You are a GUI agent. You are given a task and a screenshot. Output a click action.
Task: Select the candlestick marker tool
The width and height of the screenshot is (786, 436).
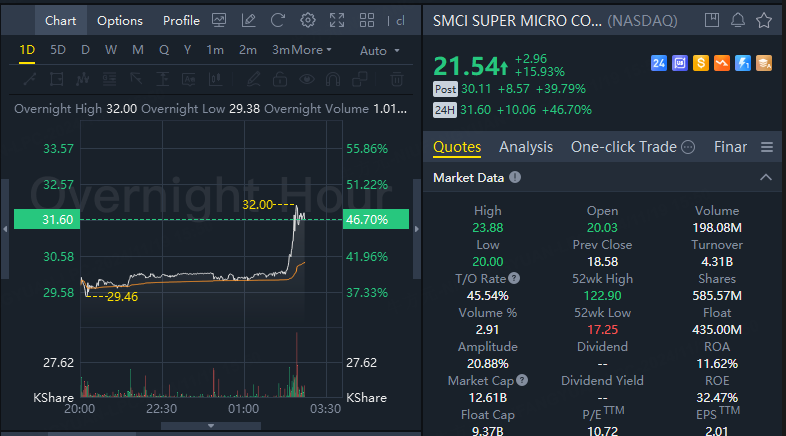point(216,79)
